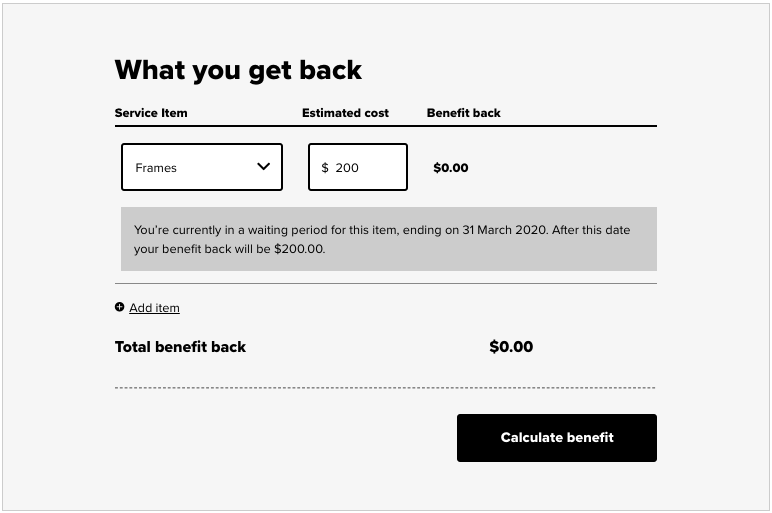Click the $0.00 benefit back amount for Frames
Screen dimensions: 772x513
[450, 168]
